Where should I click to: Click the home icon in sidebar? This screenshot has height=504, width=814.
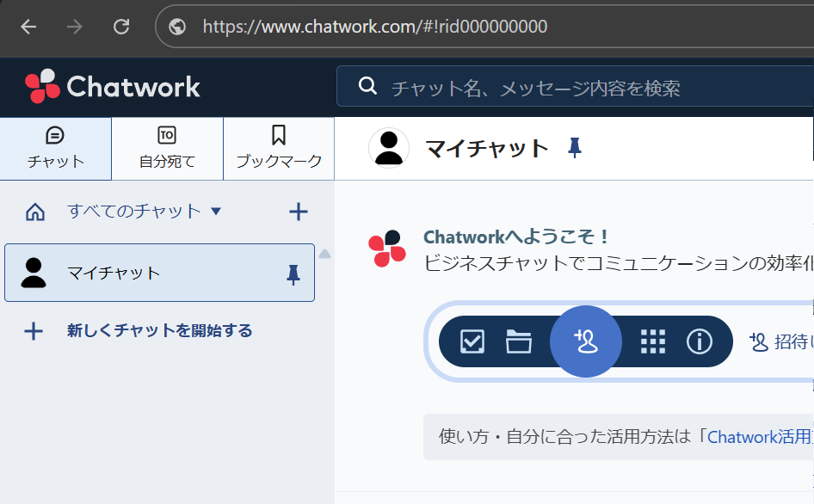click(x=35, y=212)
